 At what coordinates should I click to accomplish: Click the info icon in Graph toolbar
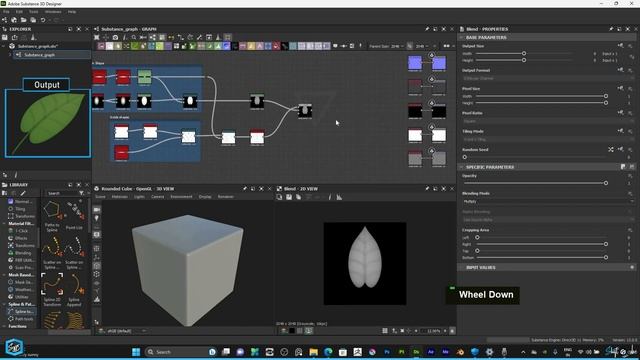click(x=125, y=37)
